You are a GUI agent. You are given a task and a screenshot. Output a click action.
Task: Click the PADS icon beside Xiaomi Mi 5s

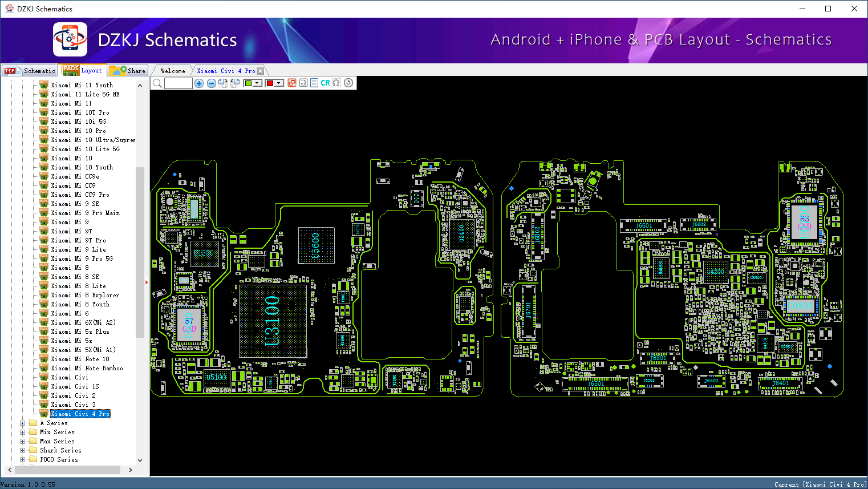click(44, 341)
